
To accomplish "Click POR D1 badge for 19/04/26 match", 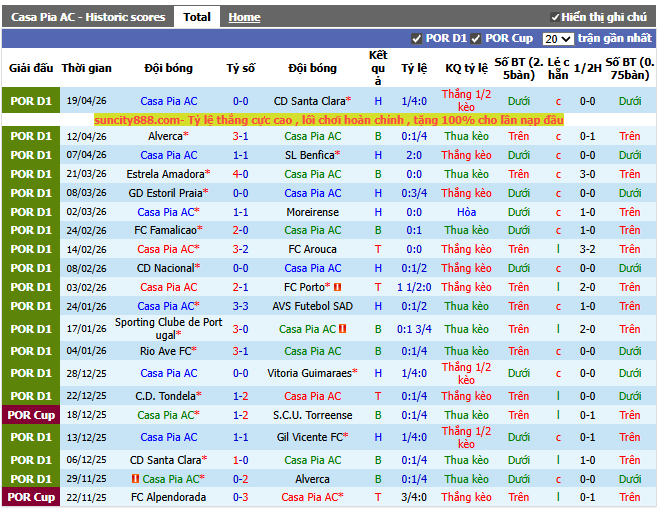I will click(30, 101).
